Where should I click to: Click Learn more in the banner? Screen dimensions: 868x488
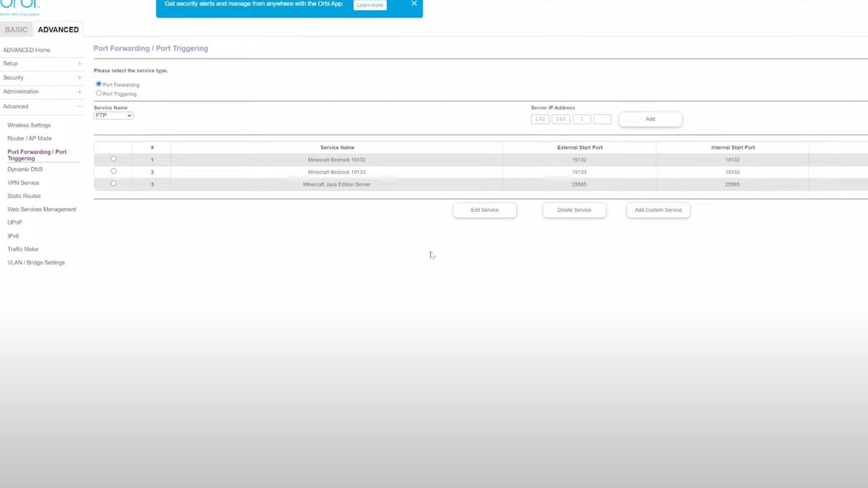(x=370, y=5)
